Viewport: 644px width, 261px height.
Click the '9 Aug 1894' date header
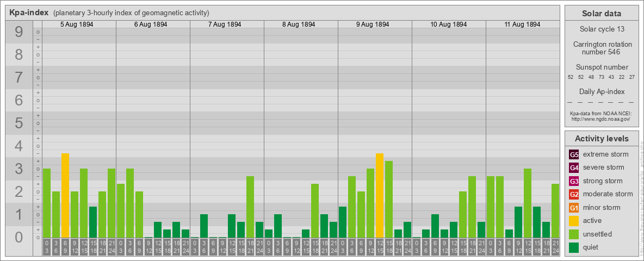click(373, 24)
